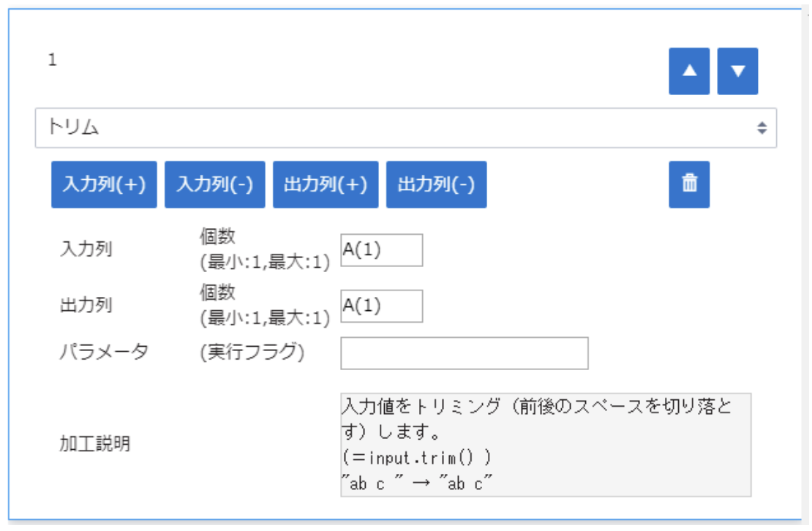
Task: Click the 出力列 A(1) text field
Action: (381, 306)
